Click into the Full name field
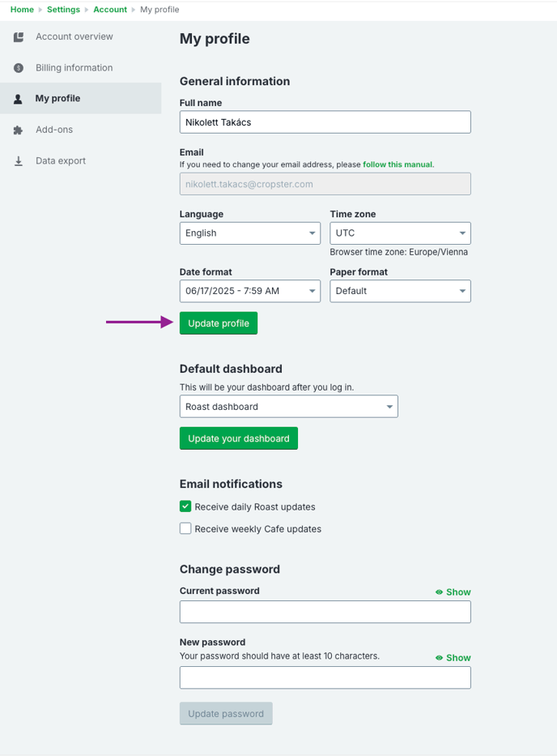Screen dimensions: 557x756 pos(325,122)
